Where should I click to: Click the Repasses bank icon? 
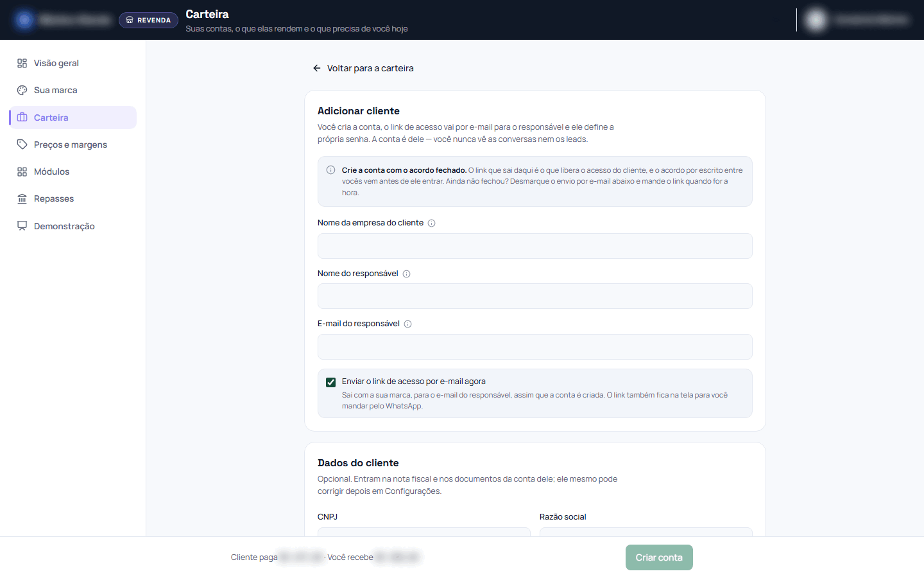(x=22, y=198)
